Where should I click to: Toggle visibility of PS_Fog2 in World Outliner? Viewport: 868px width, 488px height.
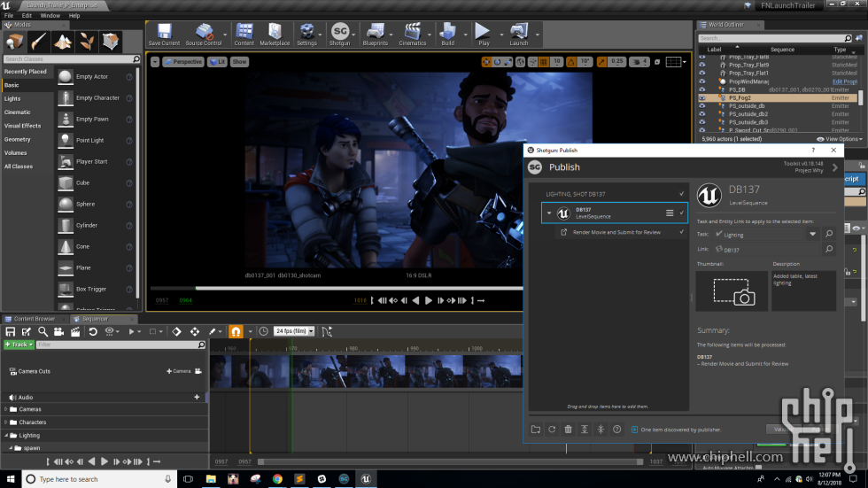coord(702,98)
